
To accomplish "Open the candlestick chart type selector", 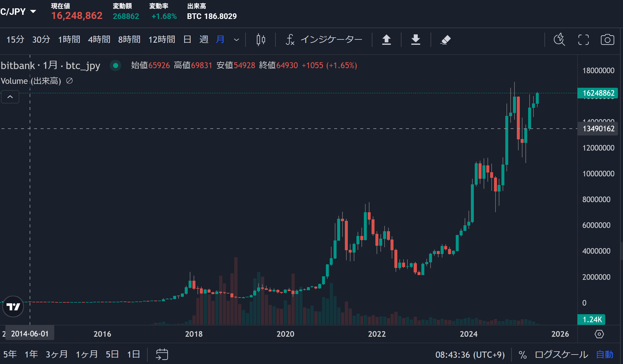I will (x=261, y=39).
